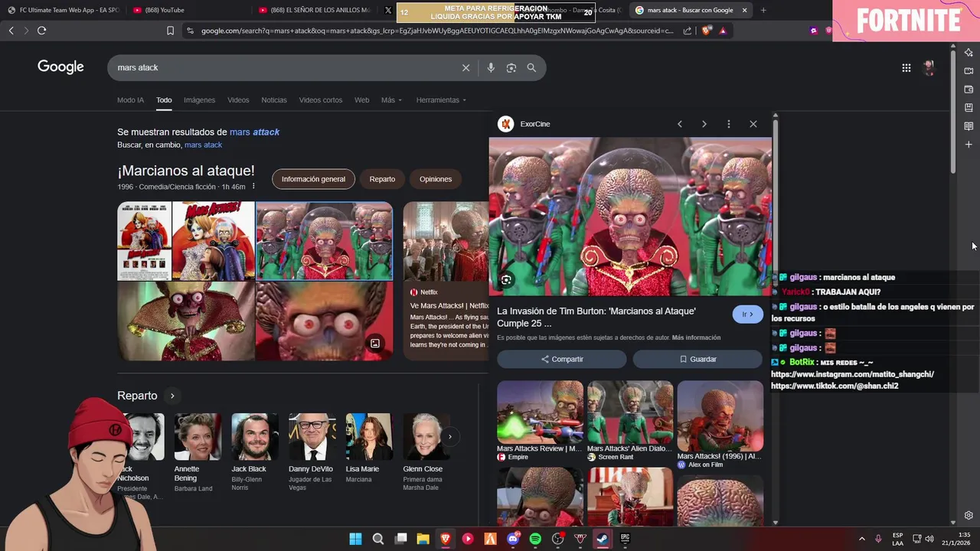
Task: Clear the Google search box
Action: [x=465, y=67]
